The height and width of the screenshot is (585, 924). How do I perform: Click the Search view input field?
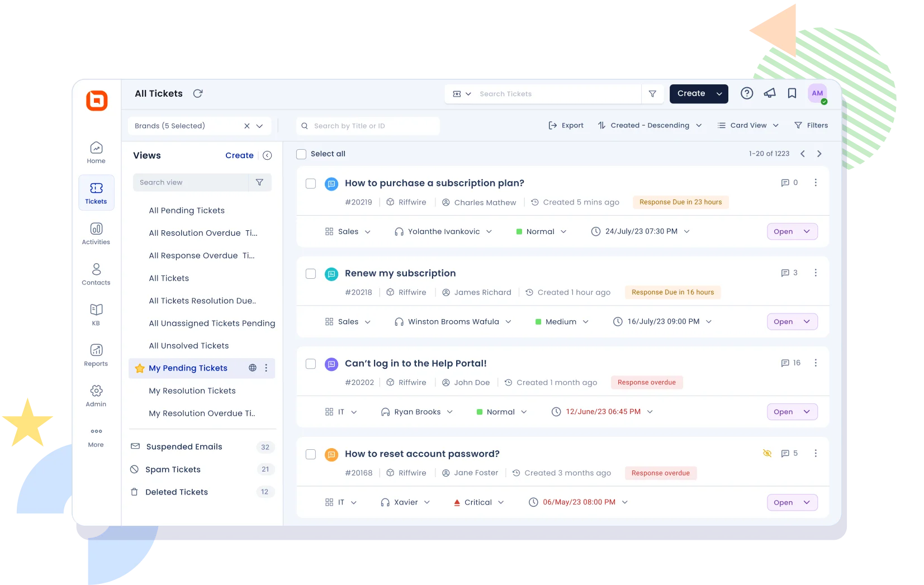[191, 182]
